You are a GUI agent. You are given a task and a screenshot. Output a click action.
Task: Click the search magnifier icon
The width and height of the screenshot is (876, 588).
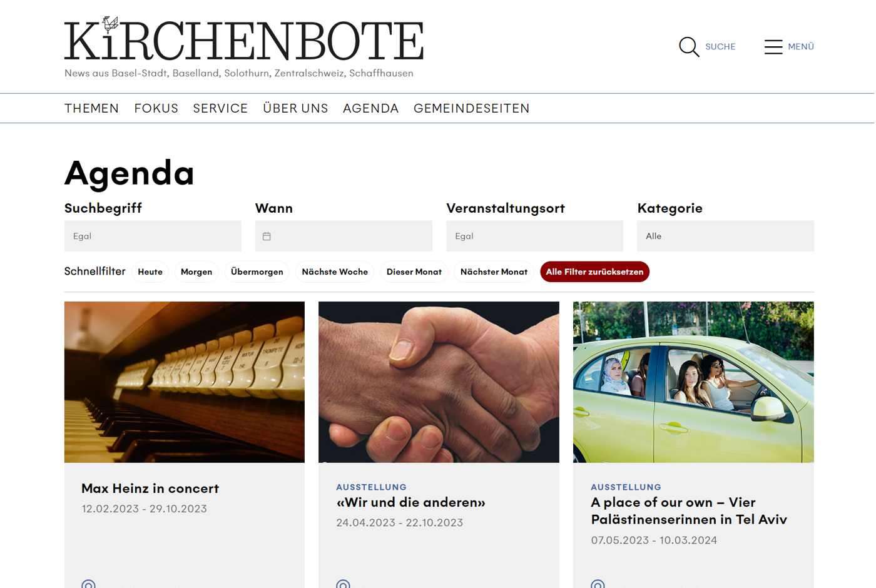coord(689,47)
